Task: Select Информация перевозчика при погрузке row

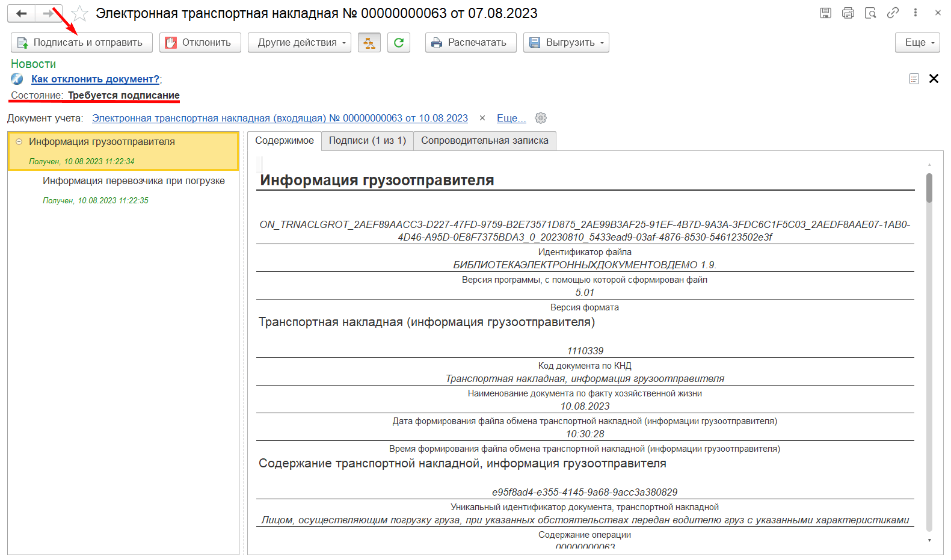Action: 123,190
